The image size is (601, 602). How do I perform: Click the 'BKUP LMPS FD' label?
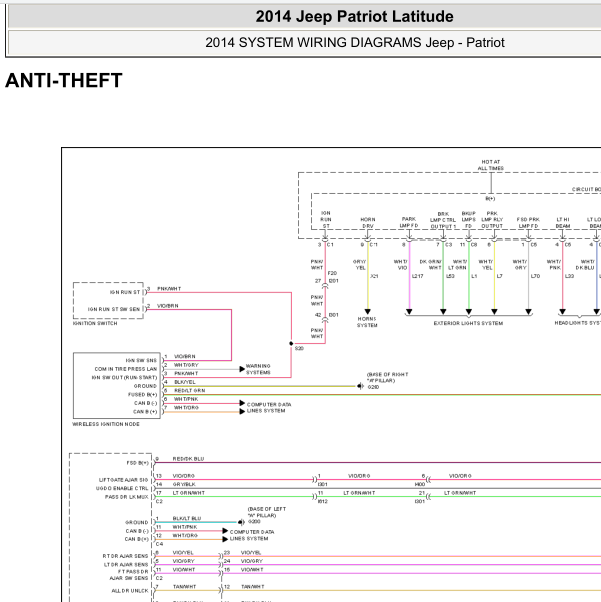pos(469,220)
